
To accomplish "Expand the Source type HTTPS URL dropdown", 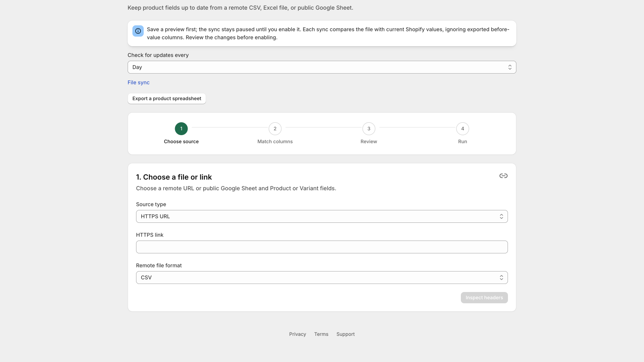I will tap(322, 216).
